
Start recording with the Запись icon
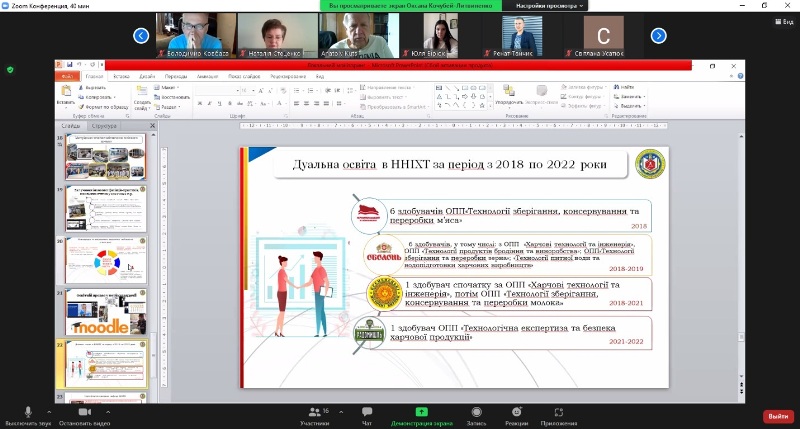coord(476,412)
